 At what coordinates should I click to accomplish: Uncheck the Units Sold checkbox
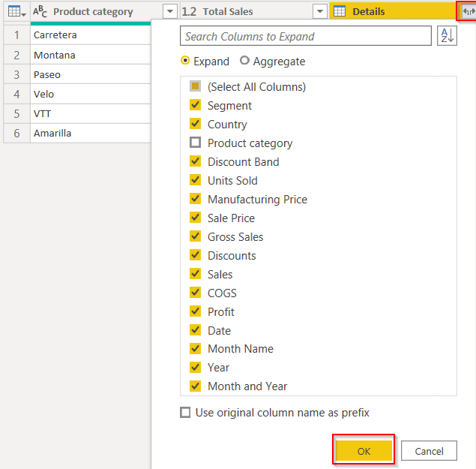point(195,180)
